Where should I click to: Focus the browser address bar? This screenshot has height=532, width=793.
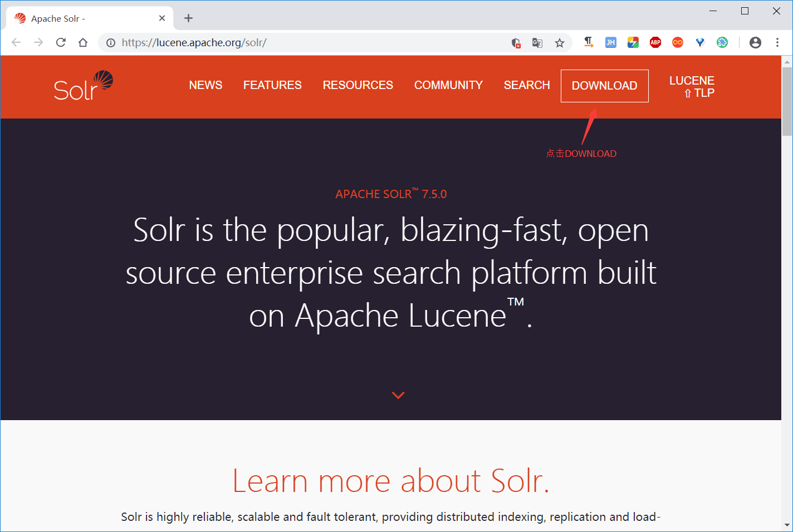(x=278, y=42)
